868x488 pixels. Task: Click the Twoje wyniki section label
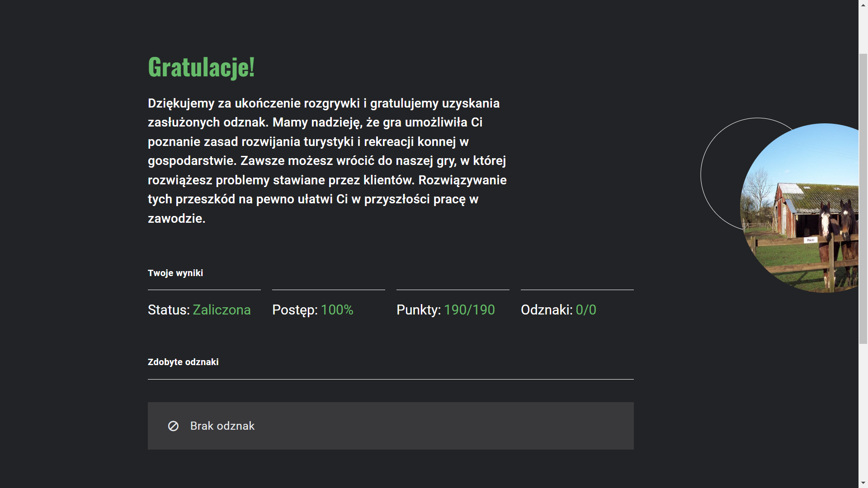(x=175, y=273)
